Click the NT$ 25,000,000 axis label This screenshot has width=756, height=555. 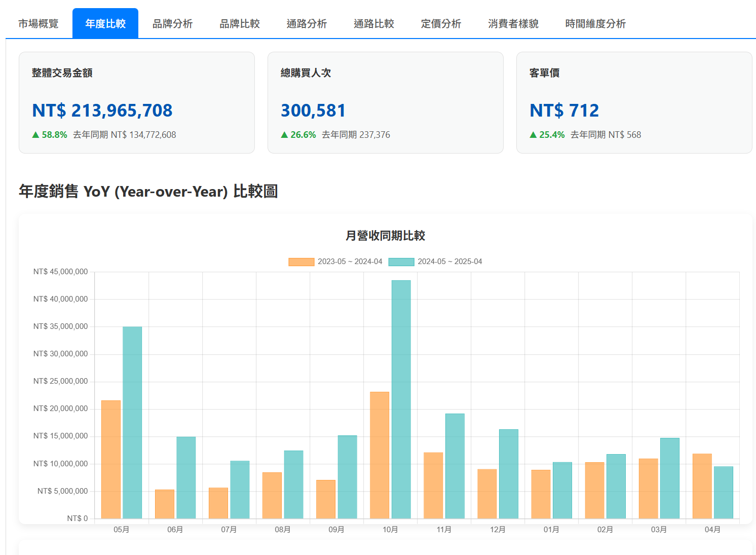(61, 381)
